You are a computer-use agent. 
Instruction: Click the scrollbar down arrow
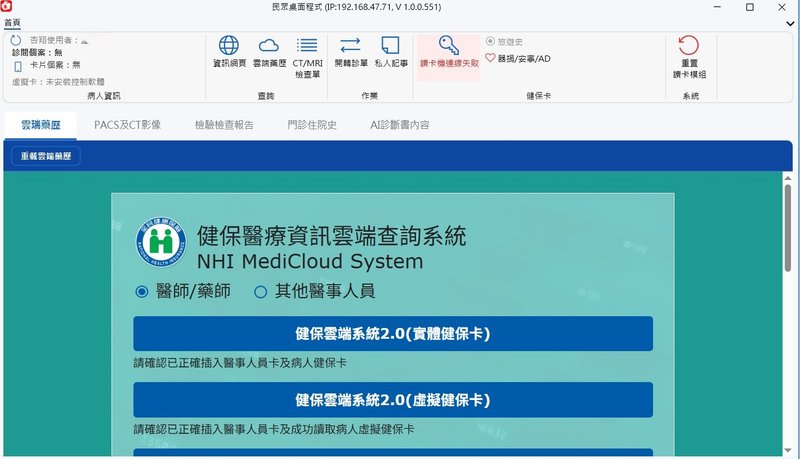coord(788,450)
